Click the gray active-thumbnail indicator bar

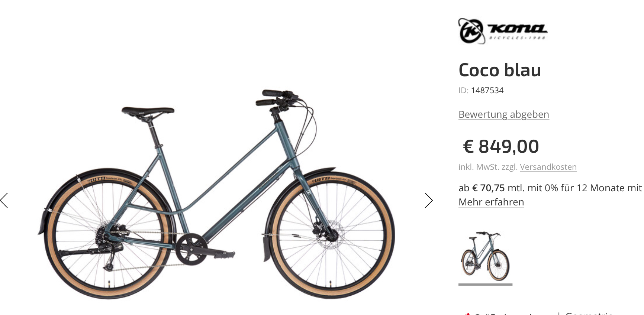coord(485,285)
